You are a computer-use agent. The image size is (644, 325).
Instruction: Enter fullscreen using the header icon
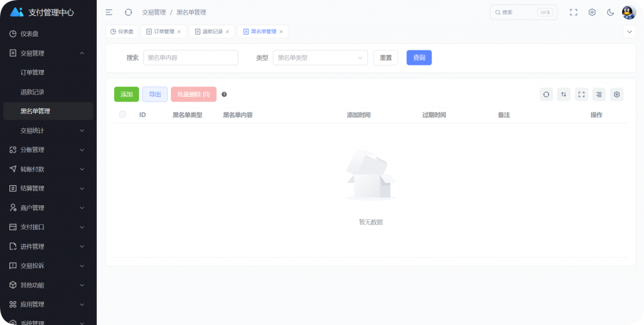(x=574, y=13)
